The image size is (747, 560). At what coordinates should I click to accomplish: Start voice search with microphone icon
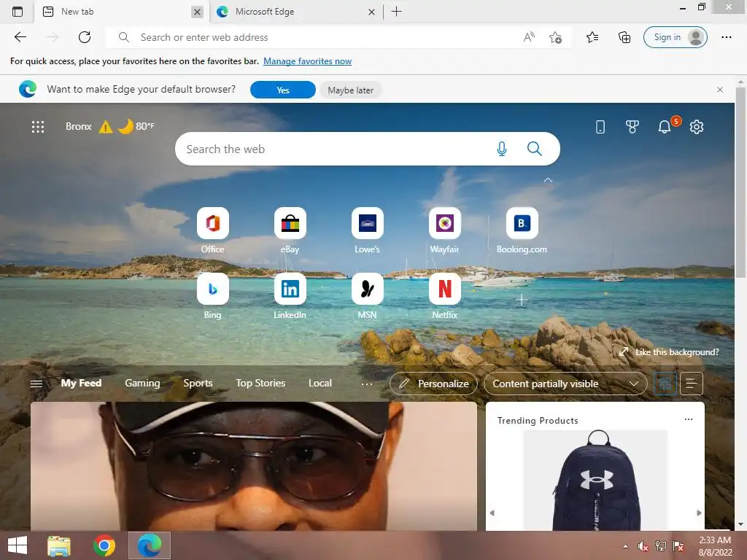(x=502, y=149)
